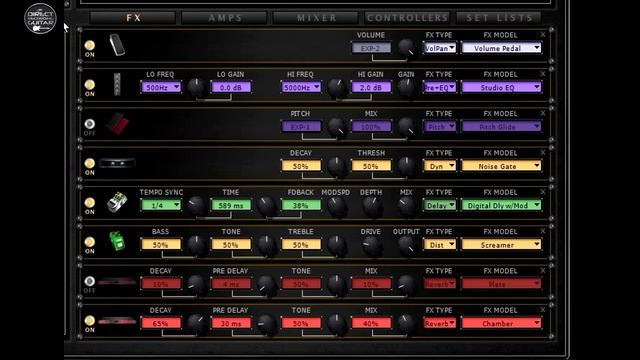Click the Lo Gain 0.0 dB value field

pos(231,87)
